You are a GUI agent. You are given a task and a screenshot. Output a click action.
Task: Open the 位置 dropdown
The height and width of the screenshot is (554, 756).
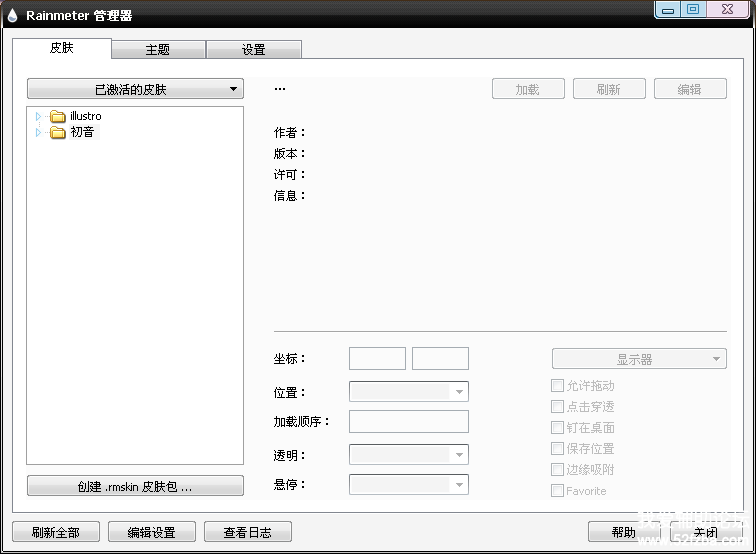[409, 392]
